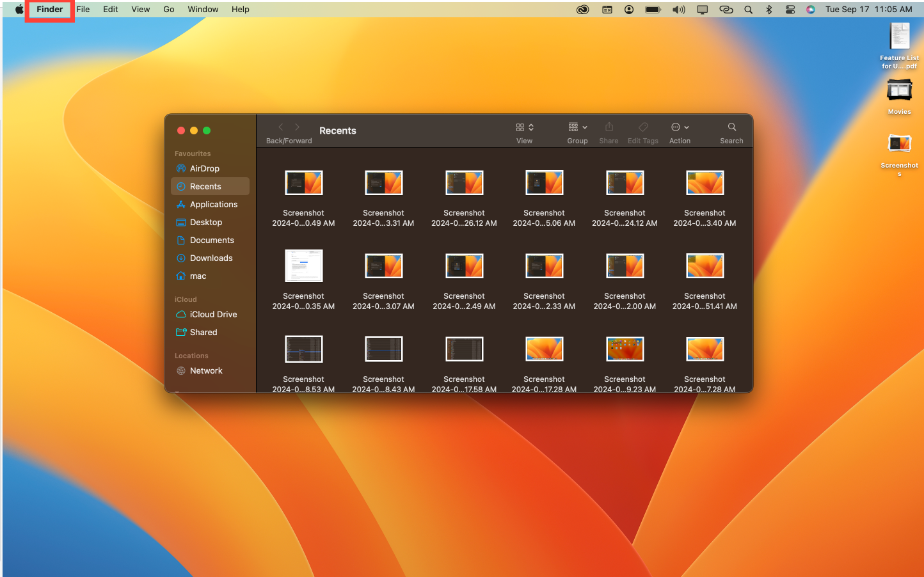Viewport: 924px width, 577px height.
Task: Click the Share icon in toolbar
Action: coord(609,127)
